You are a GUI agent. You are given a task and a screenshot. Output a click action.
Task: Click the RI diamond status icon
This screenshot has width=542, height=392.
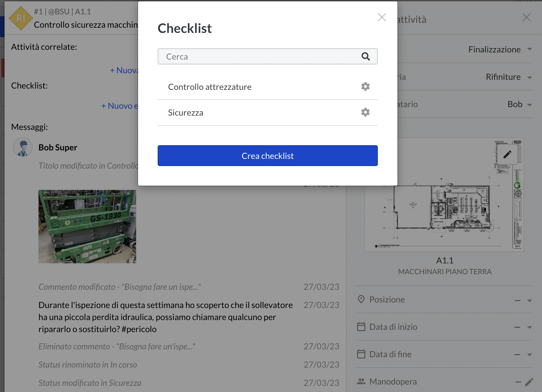pos(21,18)
